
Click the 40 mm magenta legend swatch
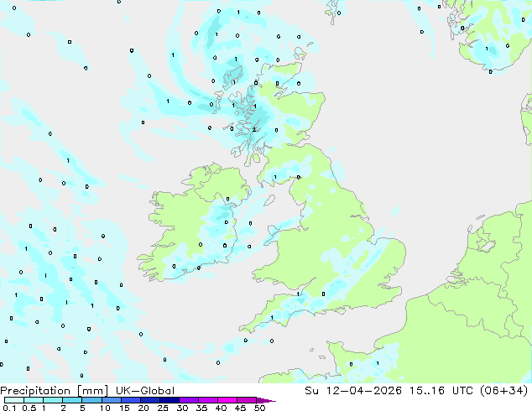click(x=227, y=400)
